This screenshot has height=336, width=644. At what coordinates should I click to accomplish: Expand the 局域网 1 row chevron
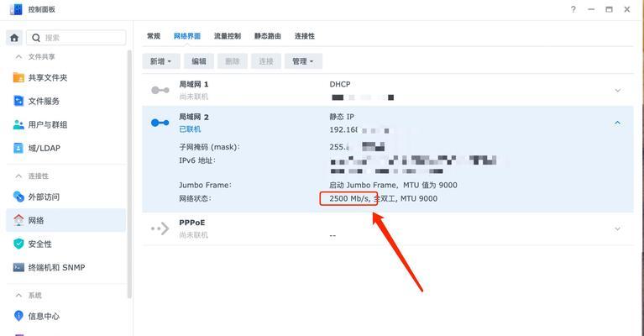tap(617, 91)
